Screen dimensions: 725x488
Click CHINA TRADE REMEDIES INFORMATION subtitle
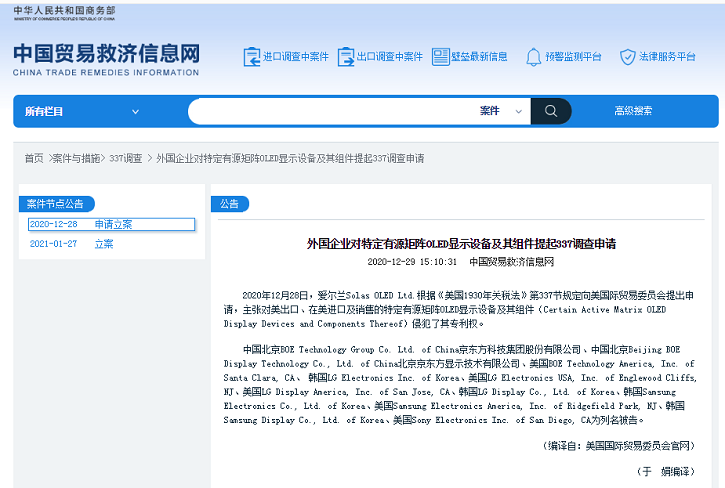click(x=106, y=73)
